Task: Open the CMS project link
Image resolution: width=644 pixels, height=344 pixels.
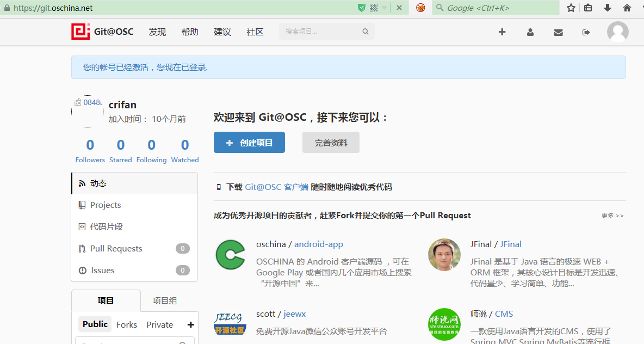Action: 504,314
